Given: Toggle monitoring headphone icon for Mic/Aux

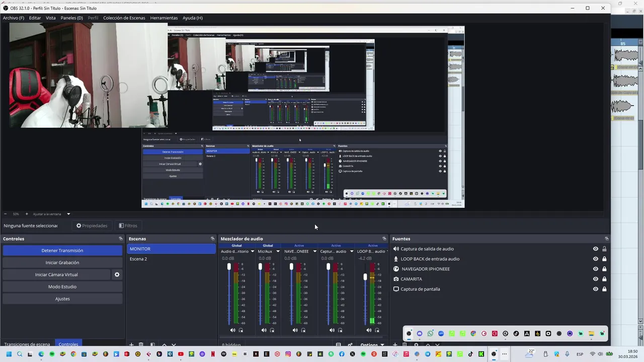Looking at the screenshot, I should [272, 330].
